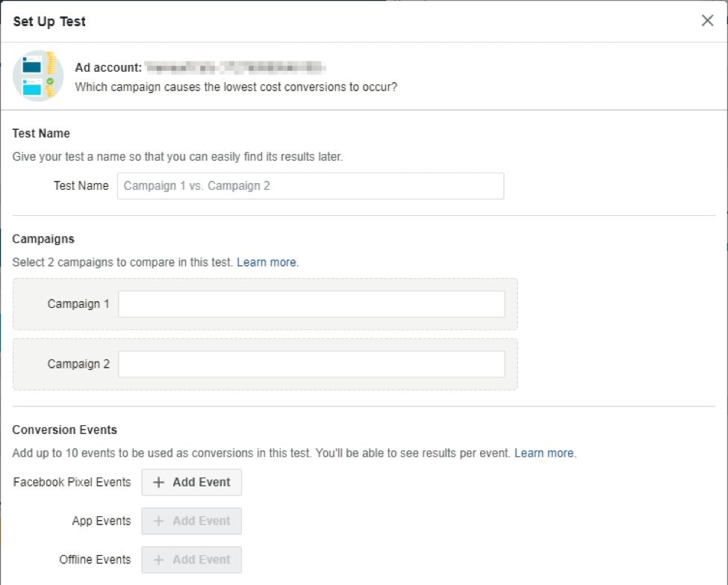Click the Campaign 2 label
This screenshot has width=728, height=585.
(78, 364)
